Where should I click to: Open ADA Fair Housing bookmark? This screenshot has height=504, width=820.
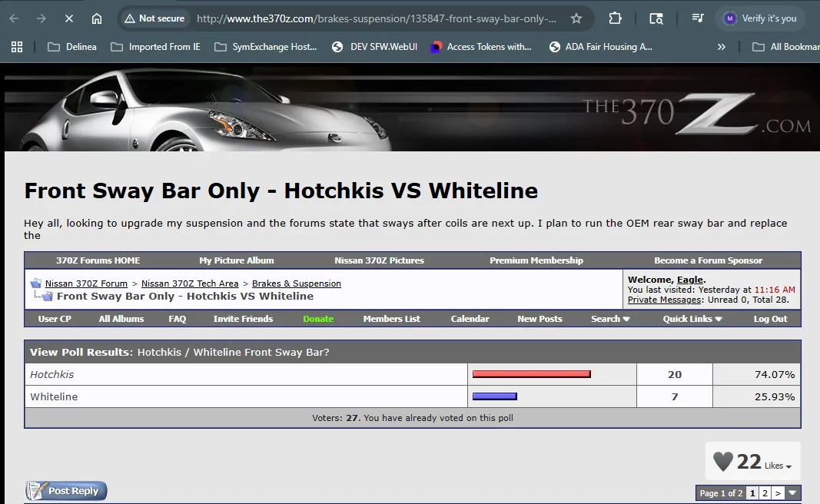(600, 47)
